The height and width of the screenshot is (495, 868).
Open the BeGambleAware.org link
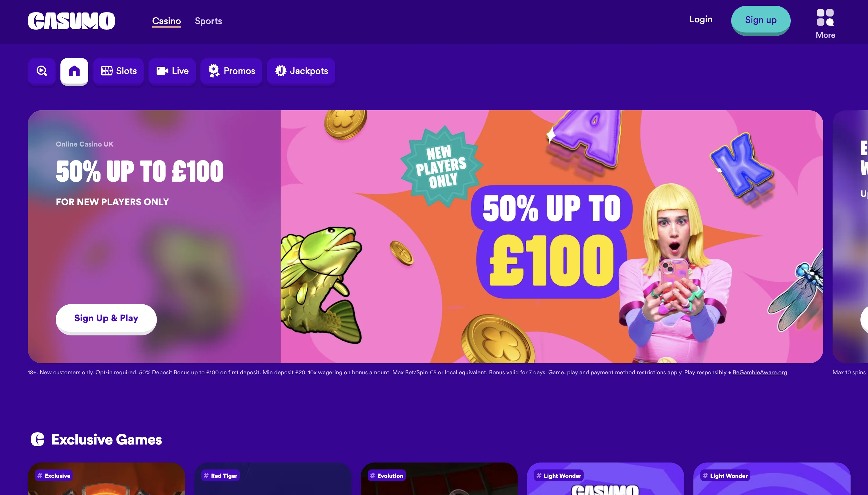[759, 372]
